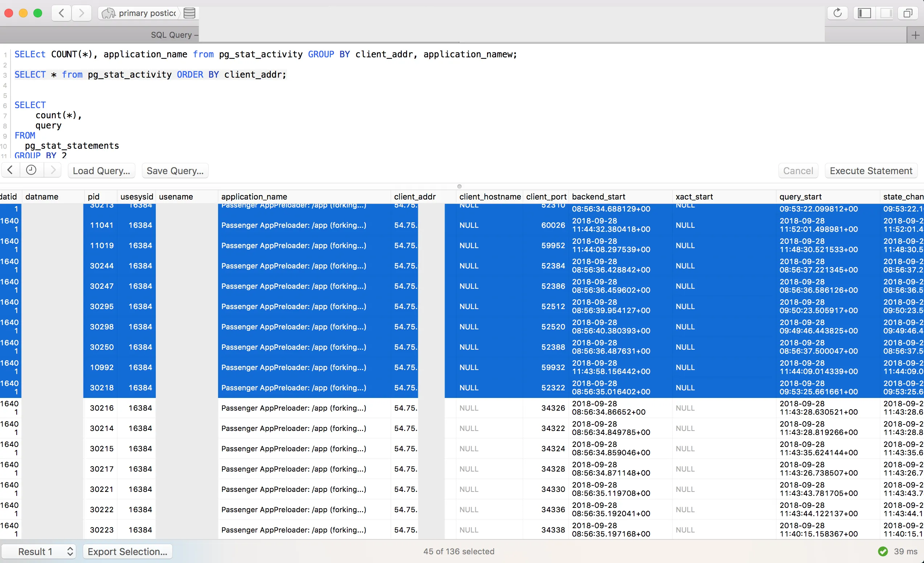The image size is (924, 563).
Task: Select row with pid 11041
Action: pyautogui.click(x=462, y=225)
